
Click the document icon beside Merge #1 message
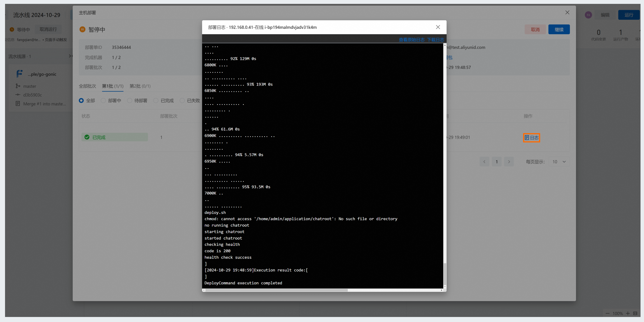click(18, 104)
